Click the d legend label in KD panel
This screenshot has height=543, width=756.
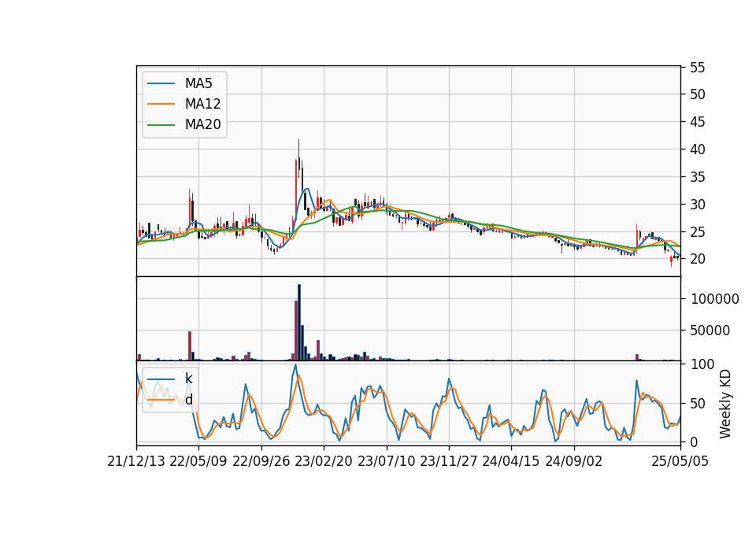tap(188, 400)
